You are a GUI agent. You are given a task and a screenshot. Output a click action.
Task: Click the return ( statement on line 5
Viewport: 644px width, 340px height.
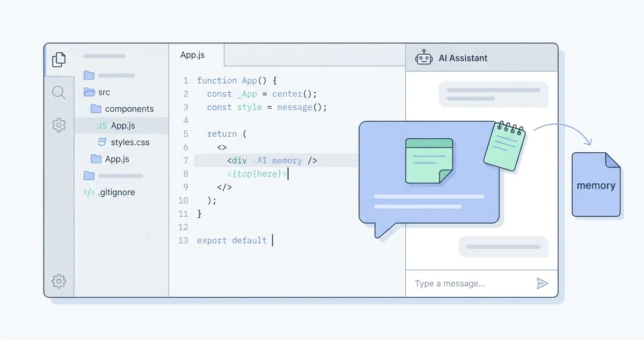pyautogui.click(x=226, y=134)
